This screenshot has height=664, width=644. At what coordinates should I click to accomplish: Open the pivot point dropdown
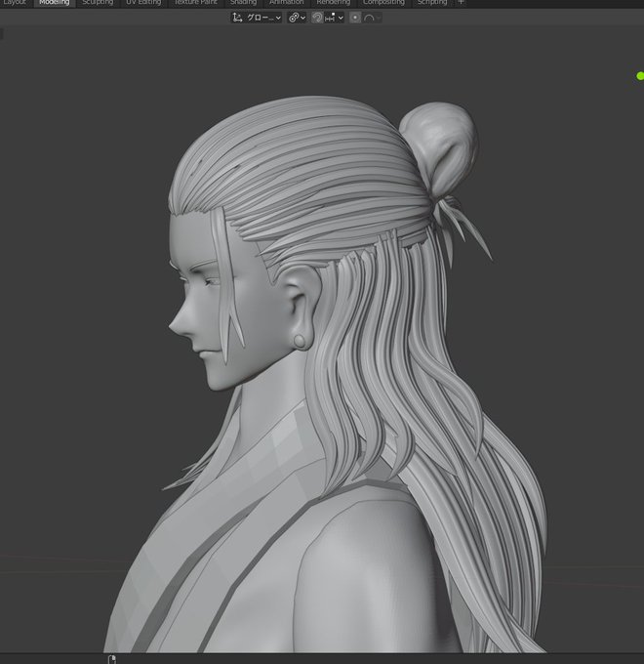(x=297, y=18)
